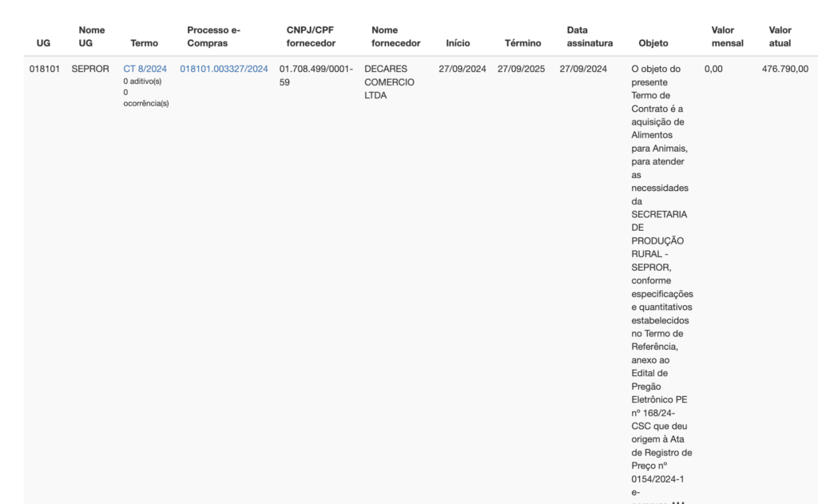Click the Valor mensal column header
Screen dimensions: 818x504
[727, 36]
